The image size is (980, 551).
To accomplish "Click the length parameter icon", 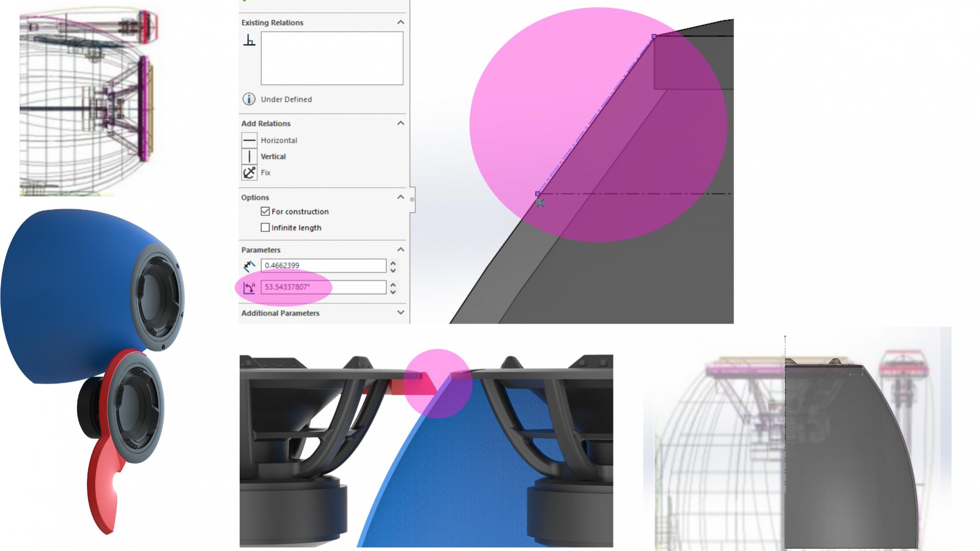I will pos(249,266).
